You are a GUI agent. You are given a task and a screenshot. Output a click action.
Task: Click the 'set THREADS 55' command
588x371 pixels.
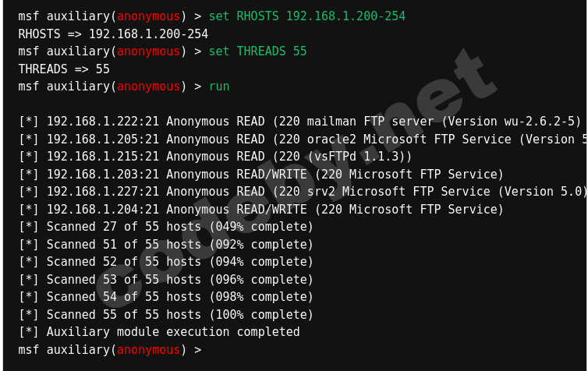[257, 51]
